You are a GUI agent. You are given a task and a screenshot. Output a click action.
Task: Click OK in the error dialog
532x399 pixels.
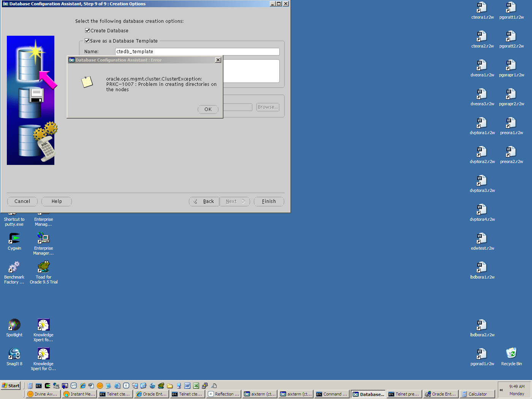[208, 109]
